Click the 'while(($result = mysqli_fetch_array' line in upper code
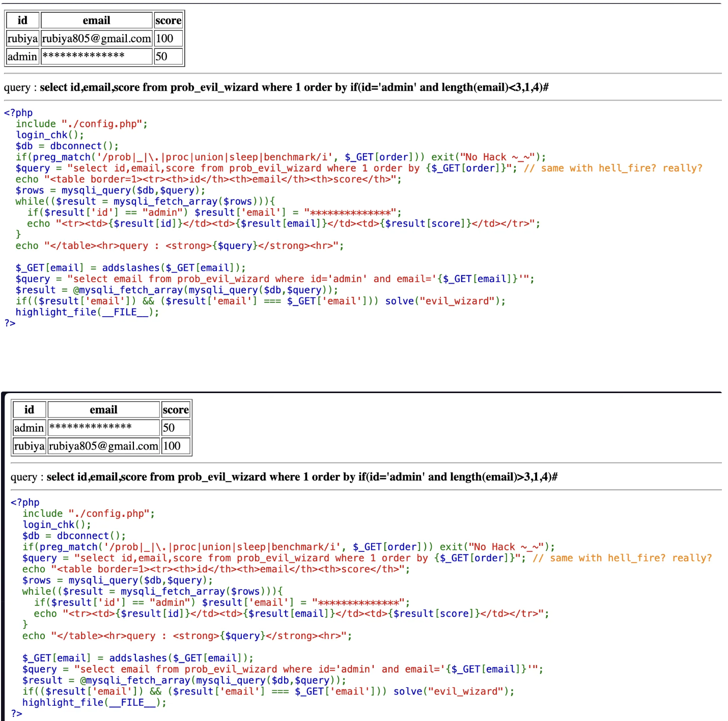728x721 pixels. [145, 201]
